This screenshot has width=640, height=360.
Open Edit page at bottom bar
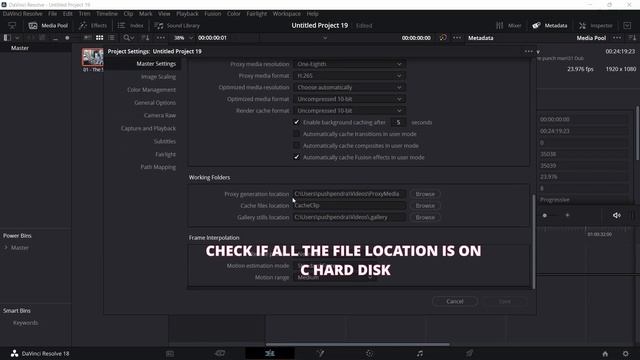pos(270,353)
